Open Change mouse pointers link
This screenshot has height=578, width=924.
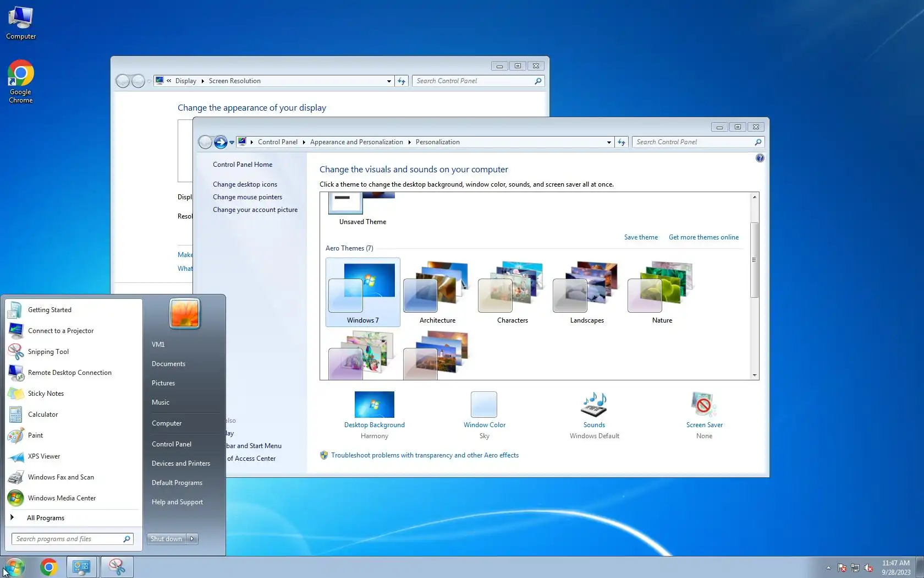[x=248, y=197]
